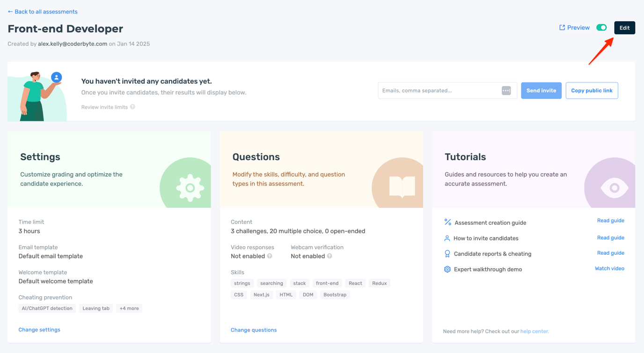This screenshot has height=353, width=644.
Task: Click the help icon beside Review invite limits
Action: 133,107
